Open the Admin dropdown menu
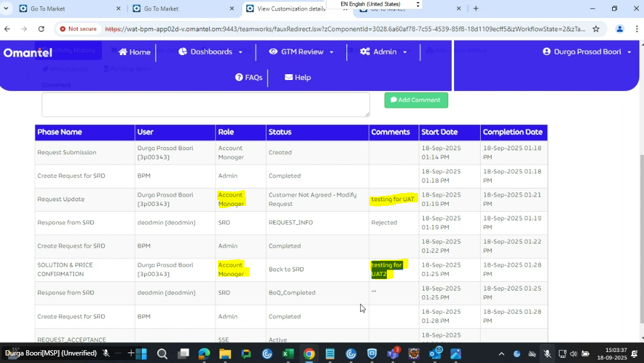This screenshot has height=363, width=644. (x=384, y=52)
